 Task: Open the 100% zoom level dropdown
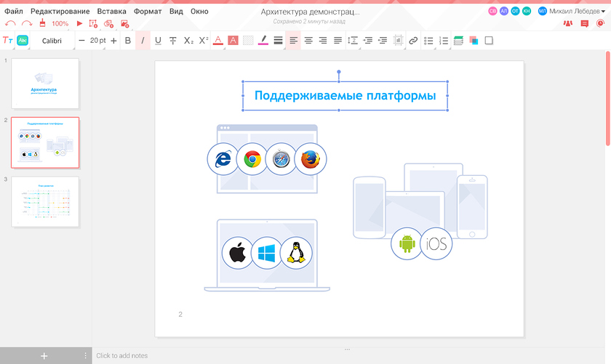(60, 24)
